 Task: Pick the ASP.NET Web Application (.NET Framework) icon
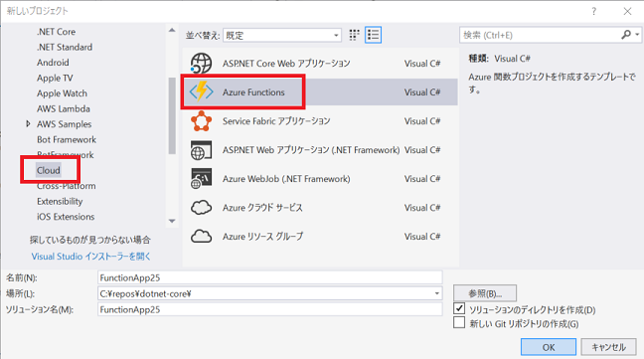pyautogui.click(x=201, y=150)
